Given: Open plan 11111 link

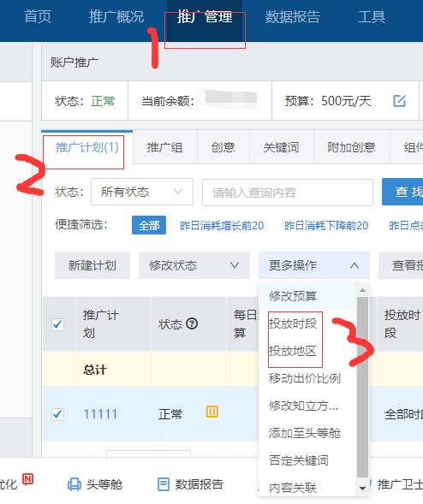Looking at the screenshot, I should point(100,414).
